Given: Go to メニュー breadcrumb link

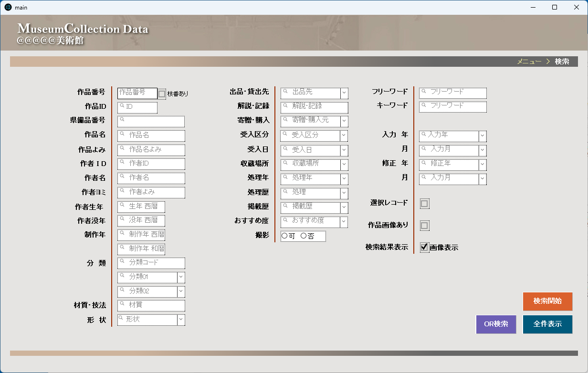Looking at the screenshot, I should 529,62.
